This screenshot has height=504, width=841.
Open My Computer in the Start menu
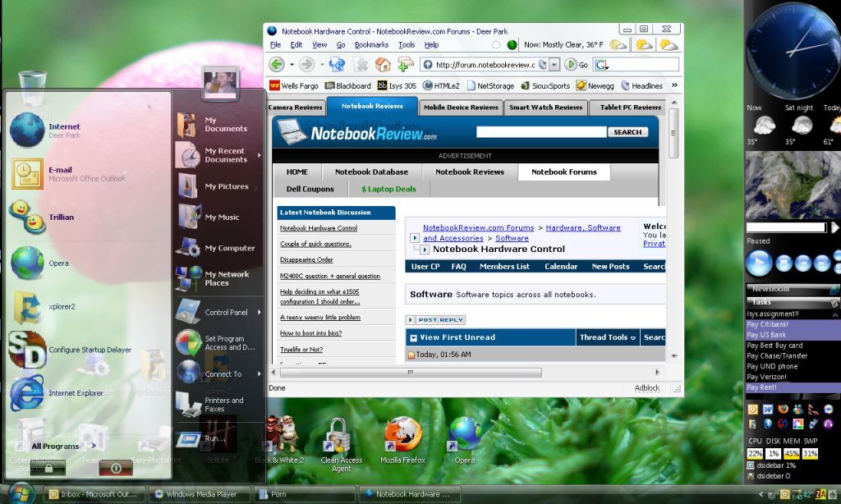pyautogui.click(x=216, y=248)
